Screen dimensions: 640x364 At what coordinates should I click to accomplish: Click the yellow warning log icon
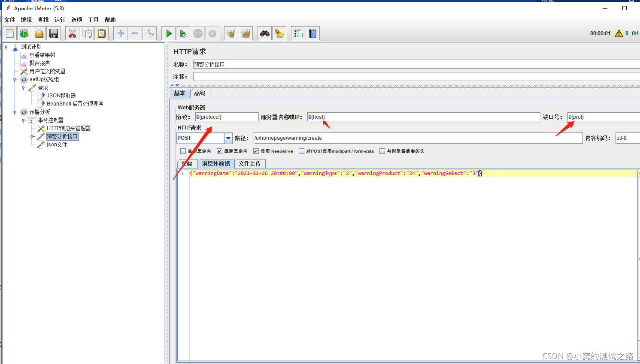tap(619, 33)
